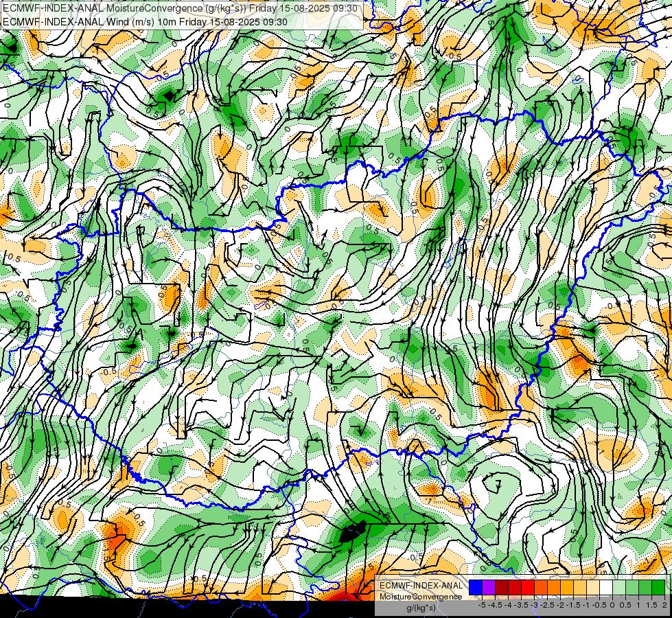The height and width of the screenshot is (618, 672).
Task: Click the Wind 10m header title line
Action: coord(145,22)
